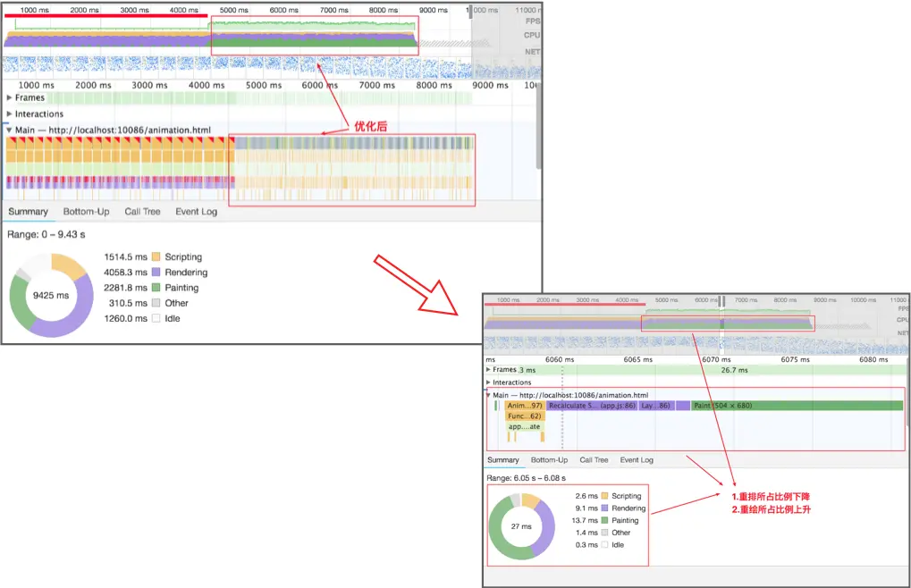Switch to Call Tree tab in the zoomed 6.05 s panel

pyautogui.click(x=594, y=459)
